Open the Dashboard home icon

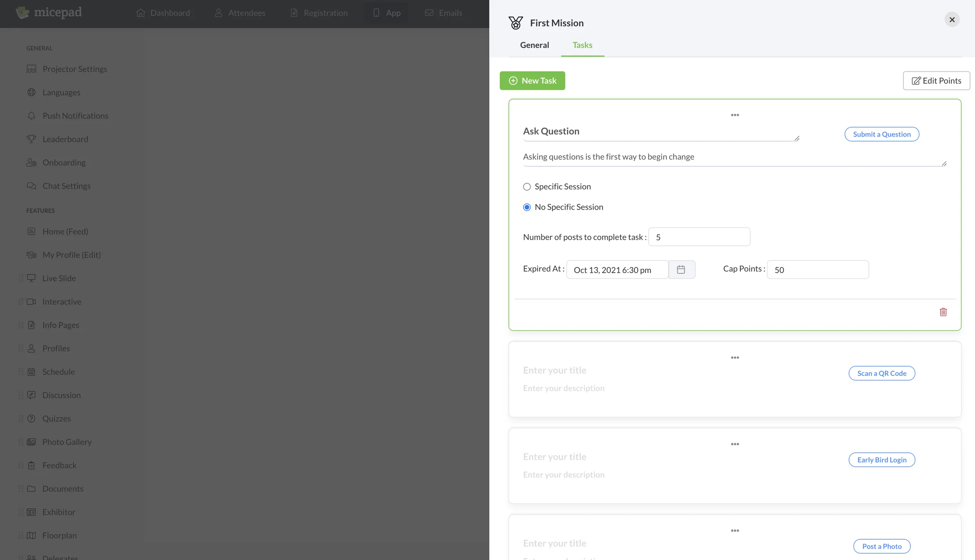click(x=141, y=13)
